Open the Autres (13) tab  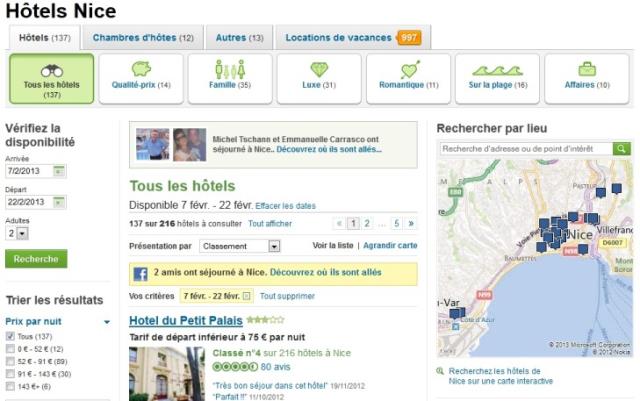239,38
